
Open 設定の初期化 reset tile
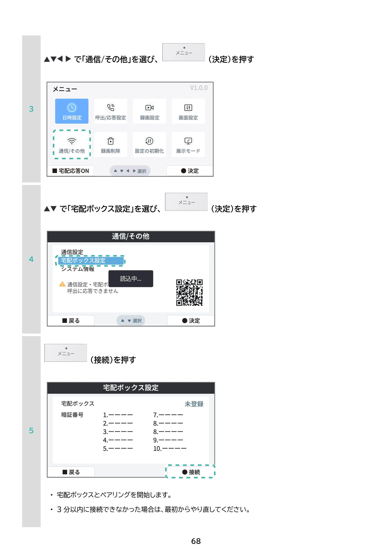click(x=150, y=145)
